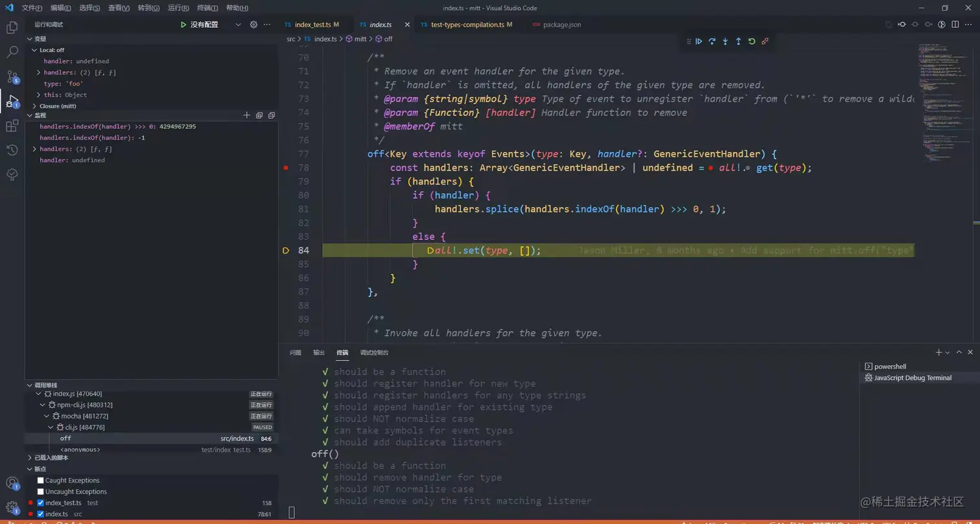Open the 编辑(E) menu
Image resolution: width=980 pixels, height=524 pixels.
pos(61,8)
